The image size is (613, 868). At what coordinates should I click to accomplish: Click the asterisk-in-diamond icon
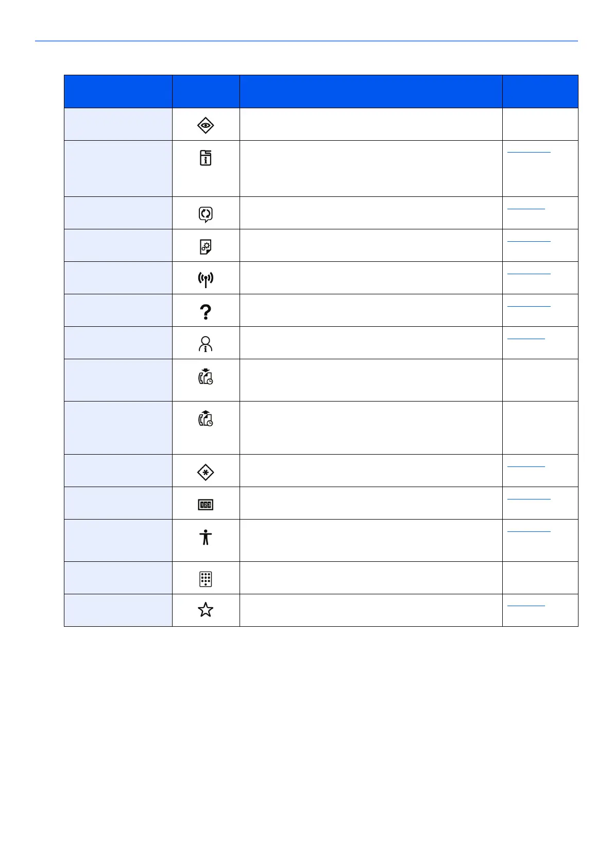(206, 472)
